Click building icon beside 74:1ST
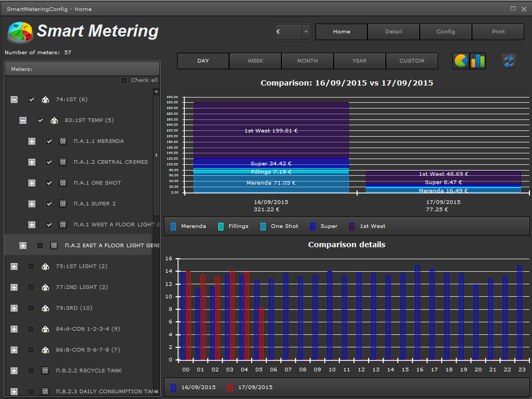This screenshot has height=399, width=532. [x=45, y=100]
